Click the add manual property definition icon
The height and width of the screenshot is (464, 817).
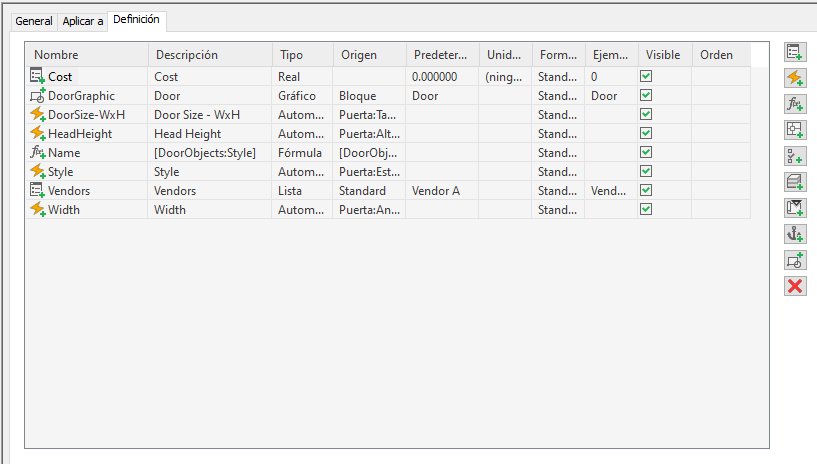[795, 51]
